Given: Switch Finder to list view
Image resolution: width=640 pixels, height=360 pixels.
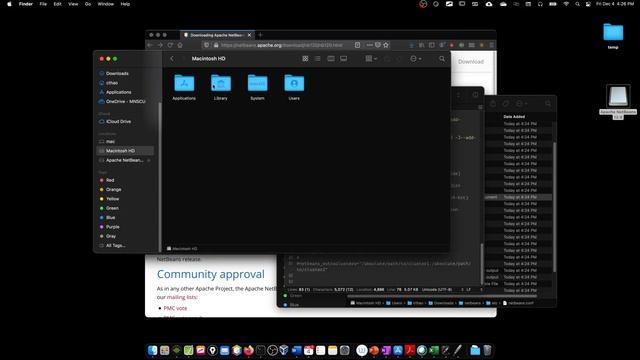Looking at the screenshot, I should point(318,59).
